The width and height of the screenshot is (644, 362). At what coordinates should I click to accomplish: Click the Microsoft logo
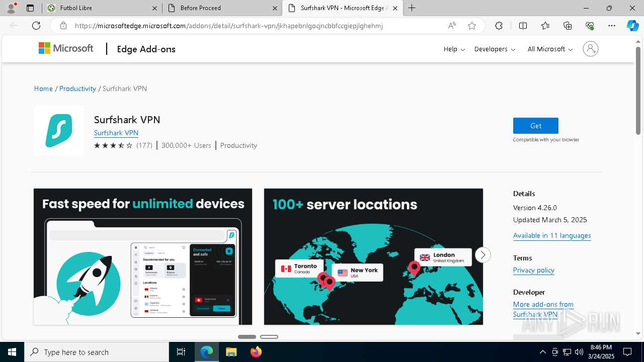click(x=66, y=48)
